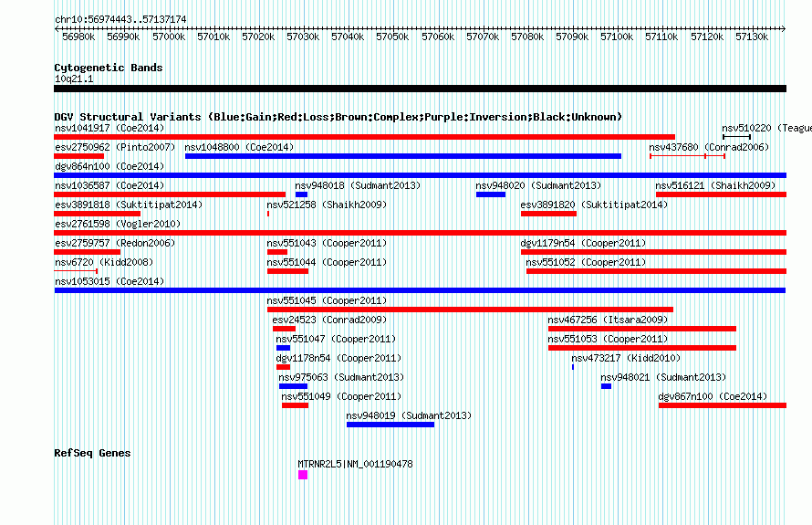Viewport: 812px width, 525px height.
Task: Select the blue nsv1048800 gain bar
Action: [403, 156]
